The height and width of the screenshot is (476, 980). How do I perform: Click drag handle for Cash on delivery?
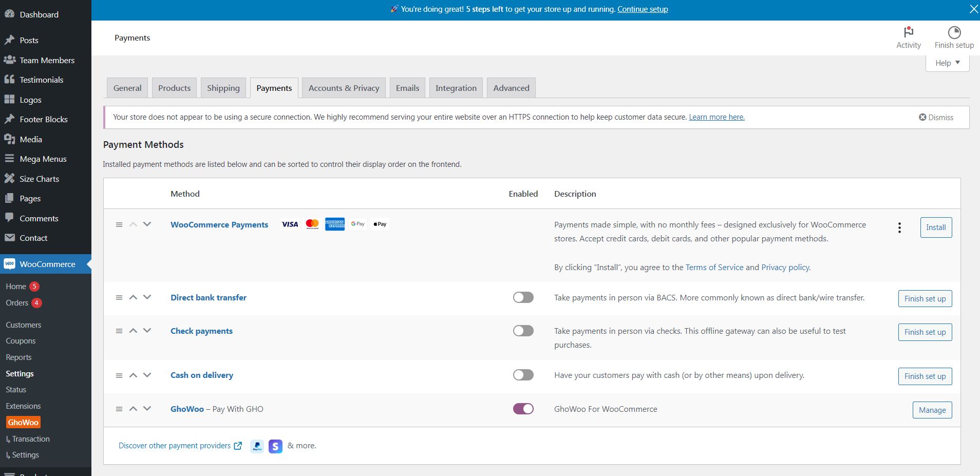(119, 375)
